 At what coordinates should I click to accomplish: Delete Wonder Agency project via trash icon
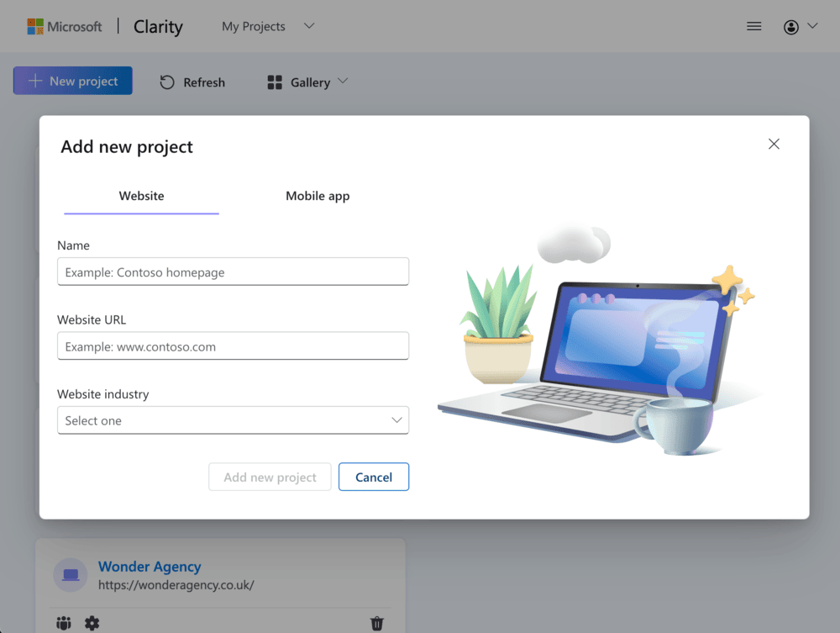pos(377,623)
